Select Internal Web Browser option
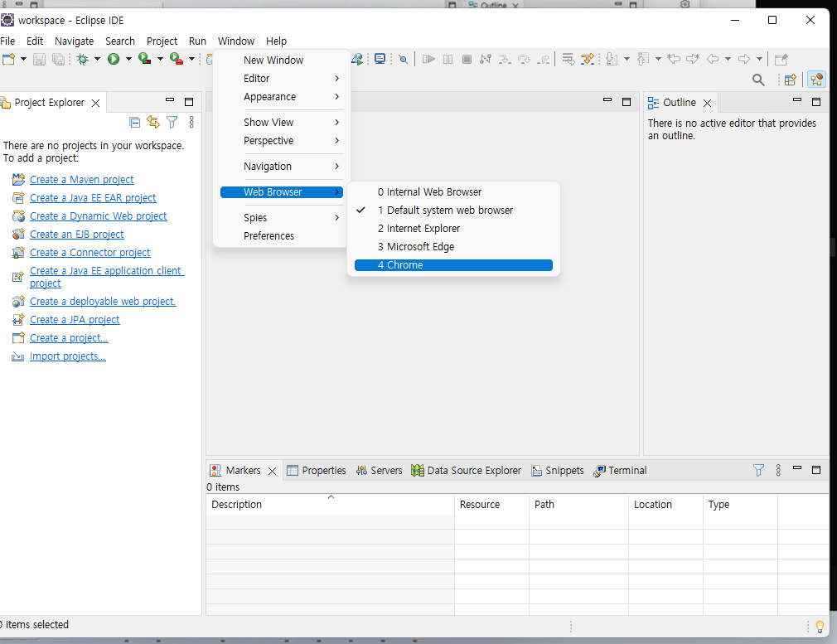This screenshot has height=644, width=837. tap(453, 191)
